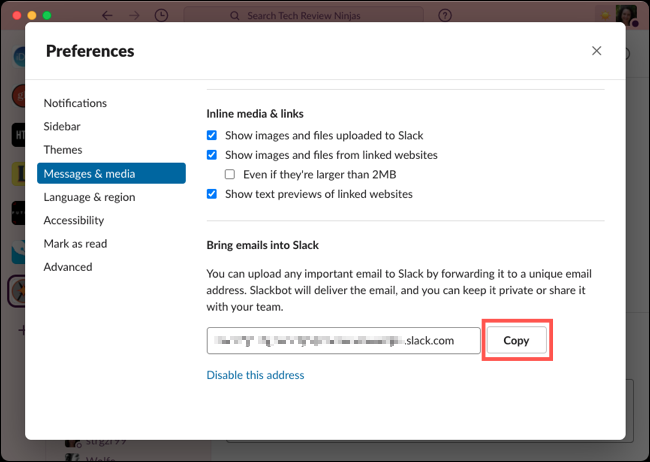Open the Notifications preferences section
The height and width of the screenshot is (462, 650).
point(75,103)
